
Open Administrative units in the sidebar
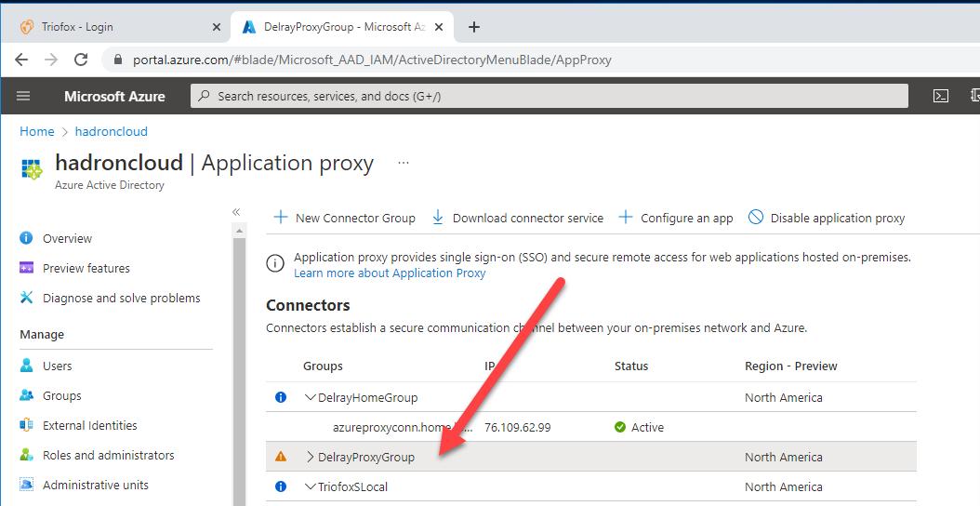(95, 485)
